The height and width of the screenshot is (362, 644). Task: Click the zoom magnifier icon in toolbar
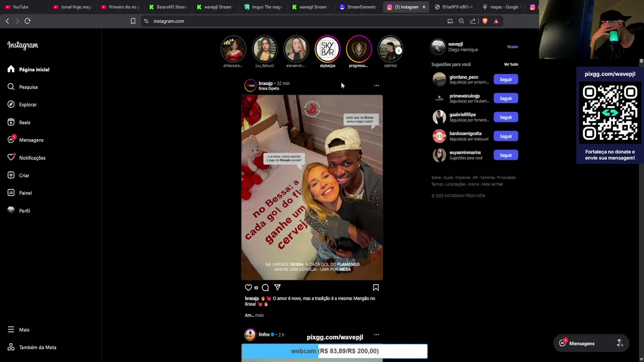(x=461, y=21)
